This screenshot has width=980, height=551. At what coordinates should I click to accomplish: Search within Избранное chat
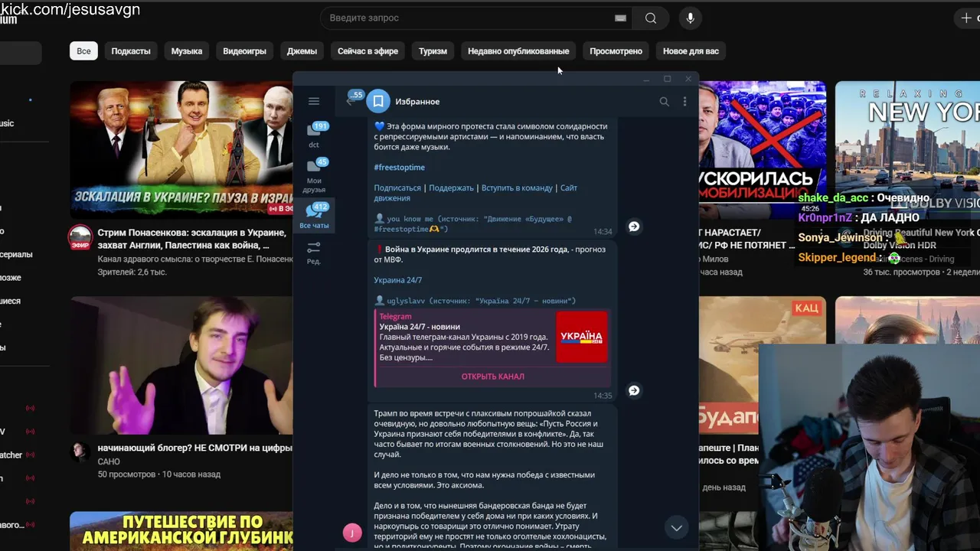coord(664,101)
